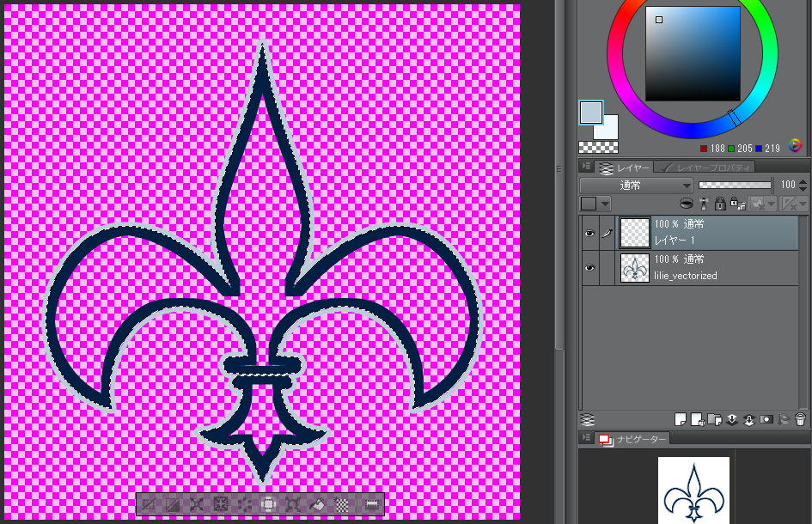The height and width of the screenshot is (524, 812).
Task: Select the transparent color swatch
Action: [598, 147]
